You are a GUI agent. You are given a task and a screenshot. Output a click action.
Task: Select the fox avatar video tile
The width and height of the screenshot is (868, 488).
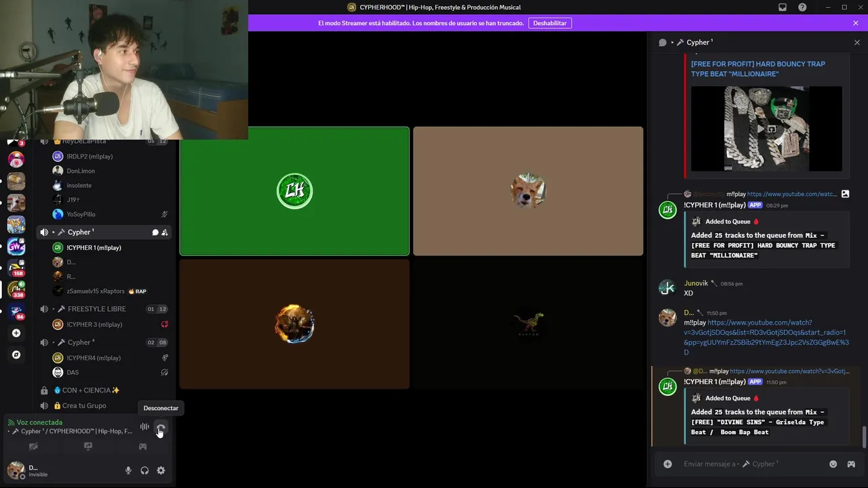(528, 191)
